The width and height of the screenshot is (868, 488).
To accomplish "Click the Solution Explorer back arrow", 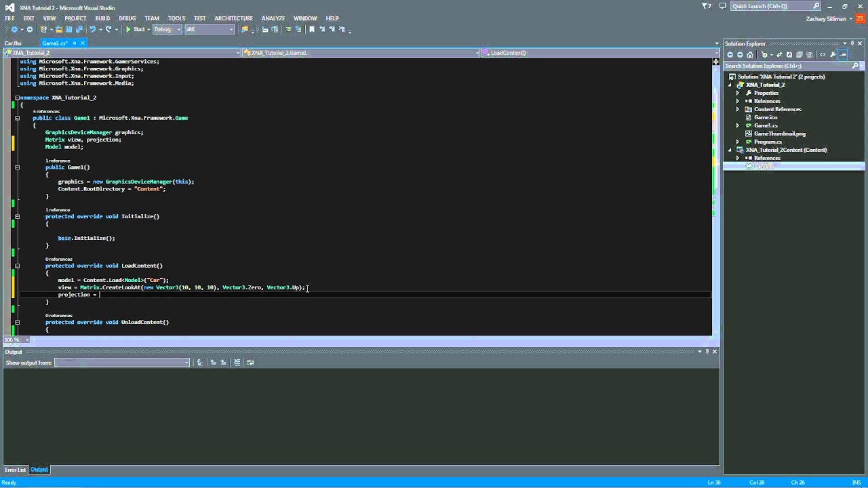I will pos(730,55).
